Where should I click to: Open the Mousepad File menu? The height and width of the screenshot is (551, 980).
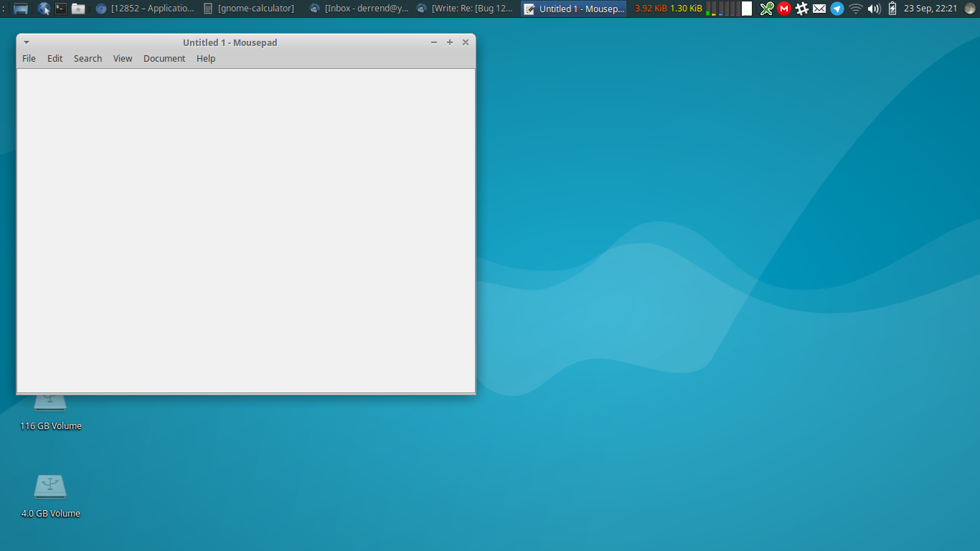click(29, 59)
